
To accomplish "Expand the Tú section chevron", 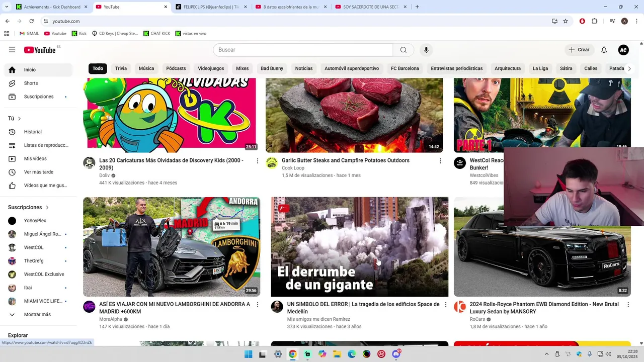I will click(x=20, y=119).
